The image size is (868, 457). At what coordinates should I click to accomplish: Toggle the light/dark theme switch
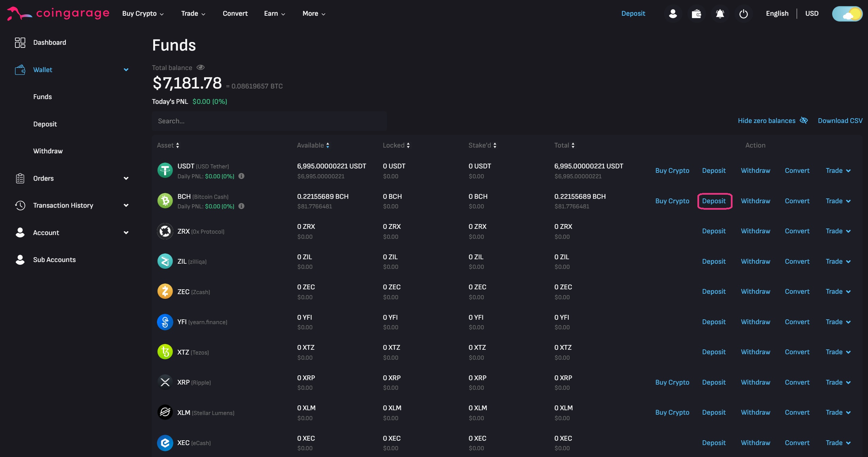pos(847,14)
